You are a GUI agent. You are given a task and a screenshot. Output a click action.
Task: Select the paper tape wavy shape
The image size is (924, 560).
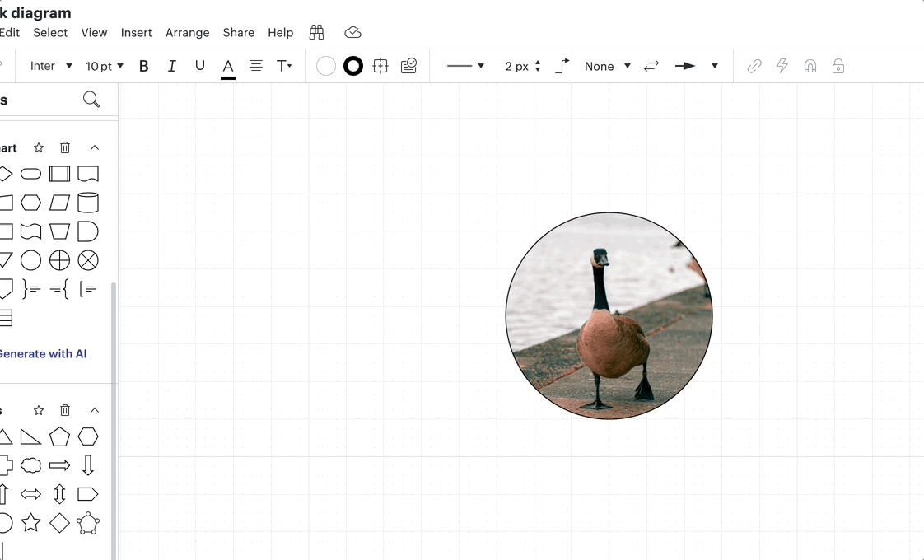[x=30, y=231]
